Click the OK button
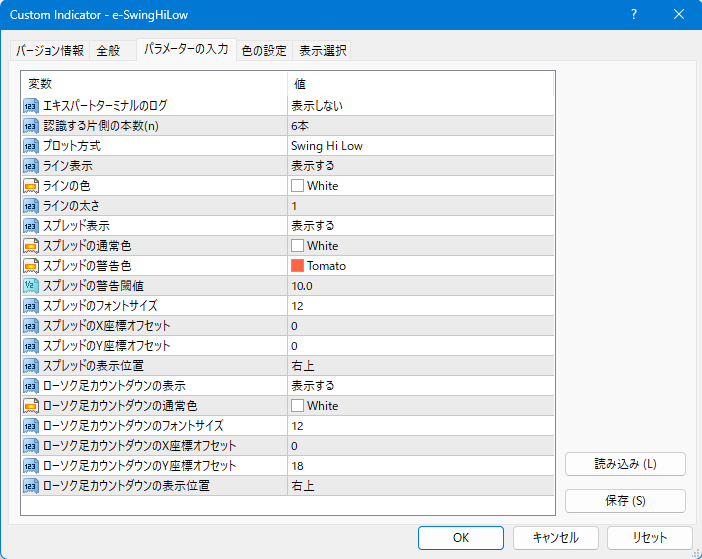Image resolution: width=702 pixels, height=559 pixels. coord(461,538)
